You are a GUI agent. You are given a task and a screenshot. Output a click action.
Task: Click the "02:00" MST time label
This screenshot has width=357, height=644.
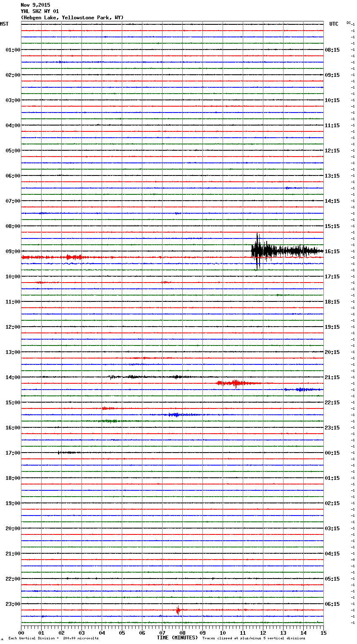pyautogui.click(x=13, y=75)
